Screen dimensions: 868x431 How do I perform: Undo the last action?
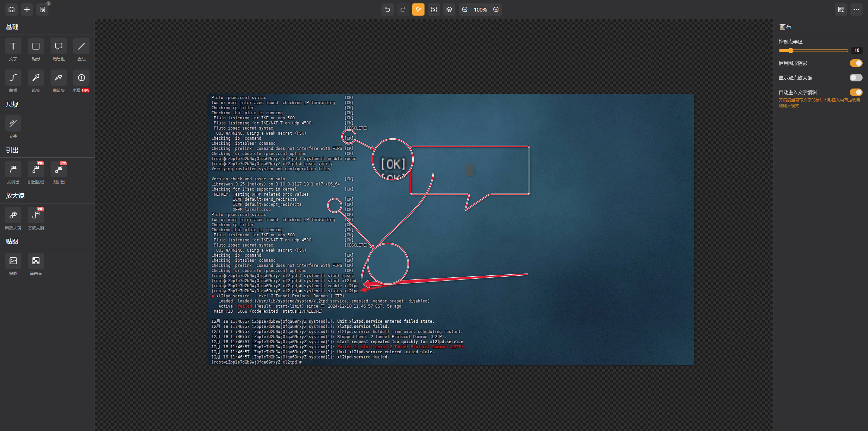(387, 9)
